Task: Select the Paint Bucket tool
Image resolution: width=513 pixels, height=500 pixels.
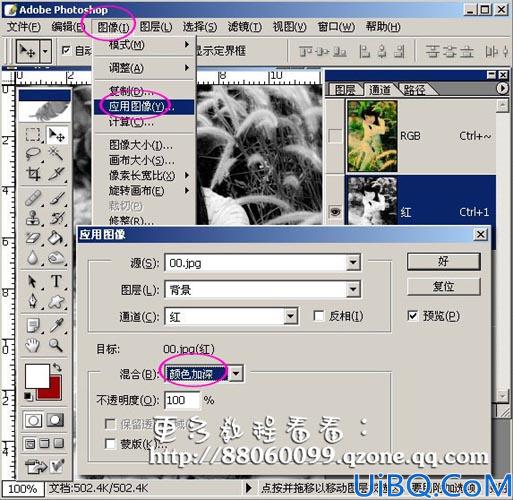Action: pos(56,238)
